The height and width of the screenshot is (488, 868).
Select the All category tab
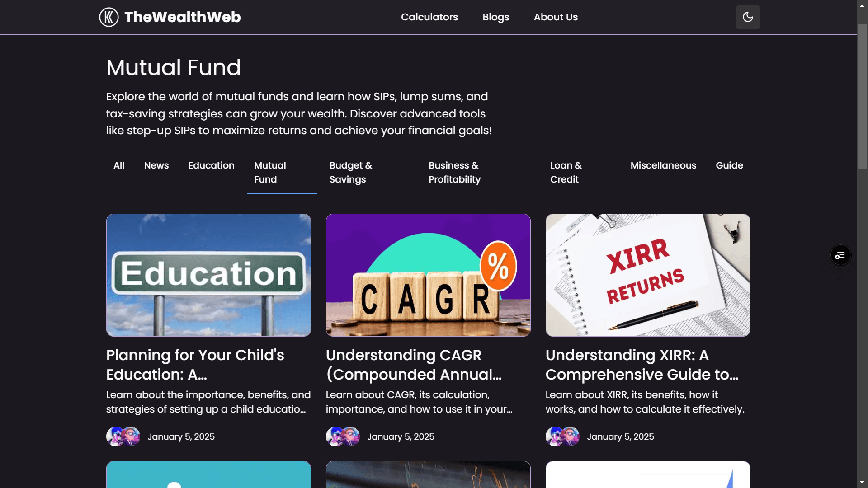tap(119, 165)
